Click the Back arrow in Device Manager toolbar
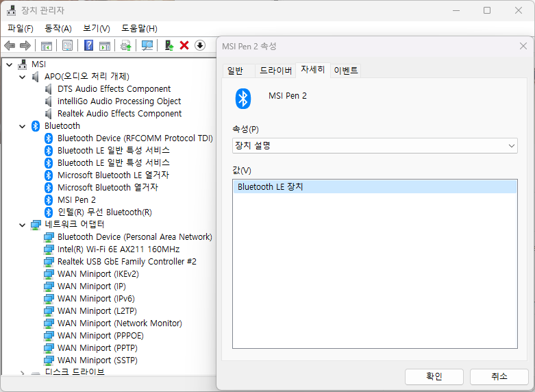The width and height of the screenshot is (535, 392). point(10,45)
